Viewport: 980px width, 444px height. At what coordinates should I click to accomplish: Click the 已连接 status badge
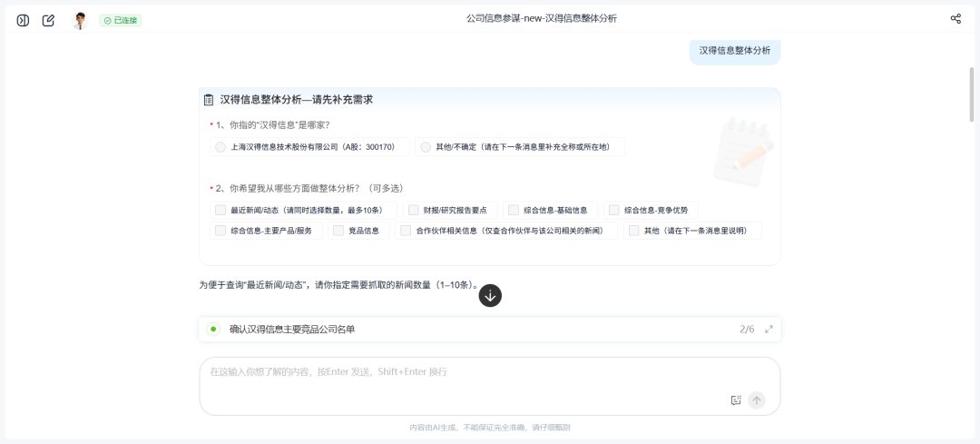coord(121,21)
